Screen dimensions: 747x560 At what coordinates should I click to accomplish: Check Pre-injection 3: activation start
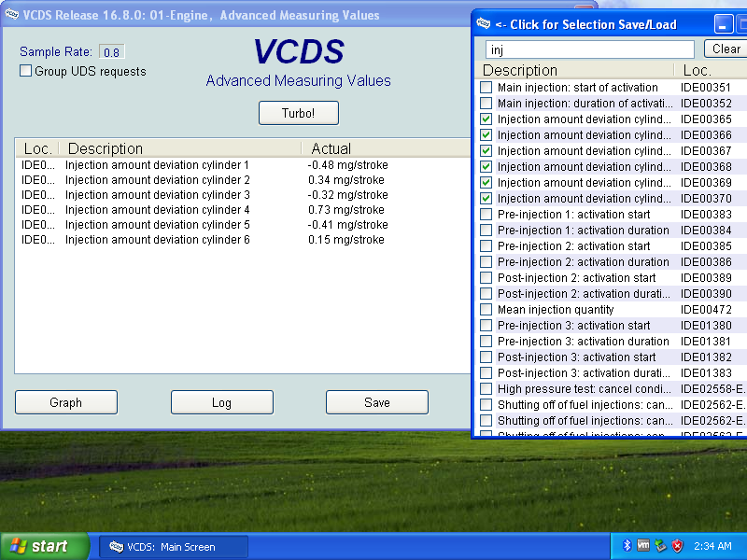tap(486, 325)
